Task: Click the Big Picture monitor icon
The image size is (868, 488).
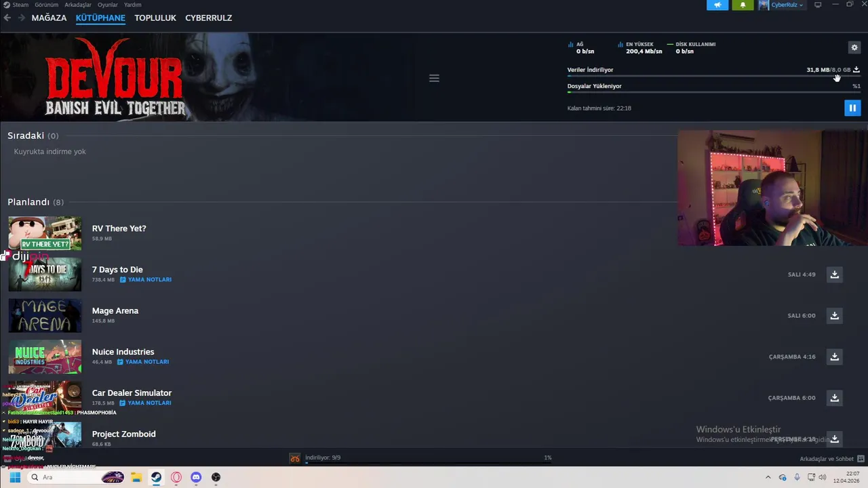Action: point(818,5)
